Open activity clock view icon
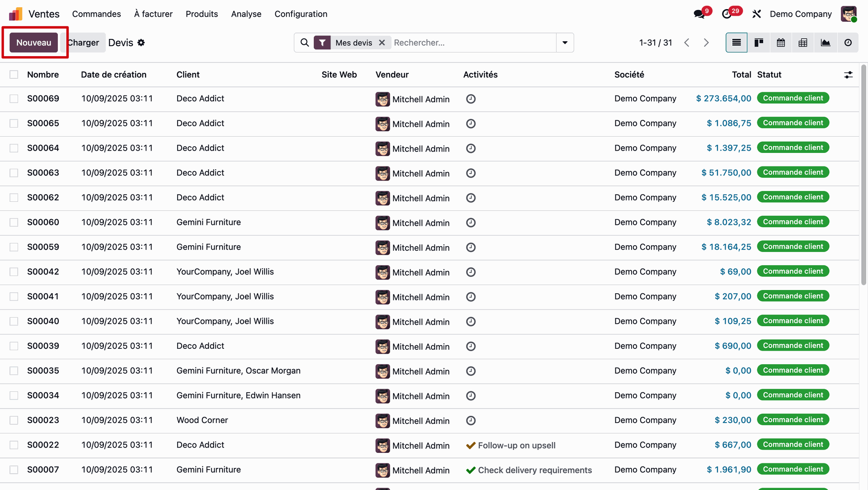This screenshot has width=868, height=490. coord(848,43)
